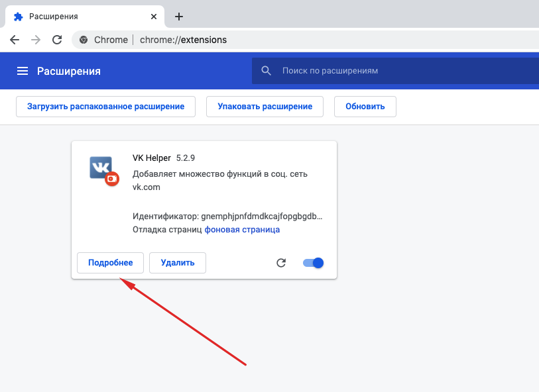Click the Chrome site info icon in the address bar
The height and width of the screenshot is (392, 539).
83,40
